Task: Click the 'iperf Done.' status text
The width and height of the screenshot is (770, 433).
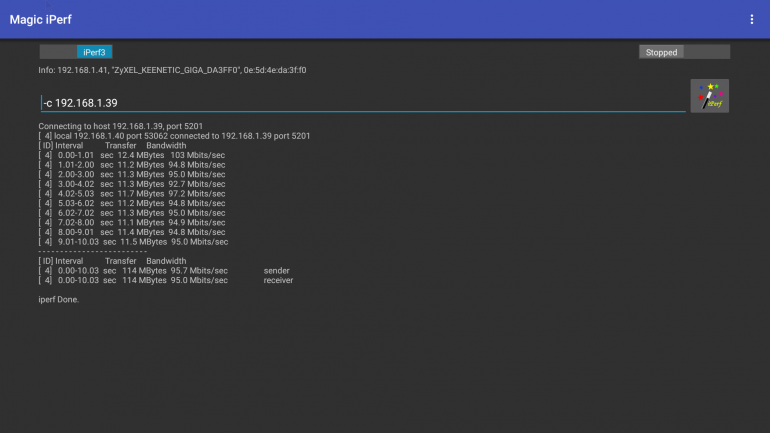Action: pyautogui.click(x=58, y=299)
